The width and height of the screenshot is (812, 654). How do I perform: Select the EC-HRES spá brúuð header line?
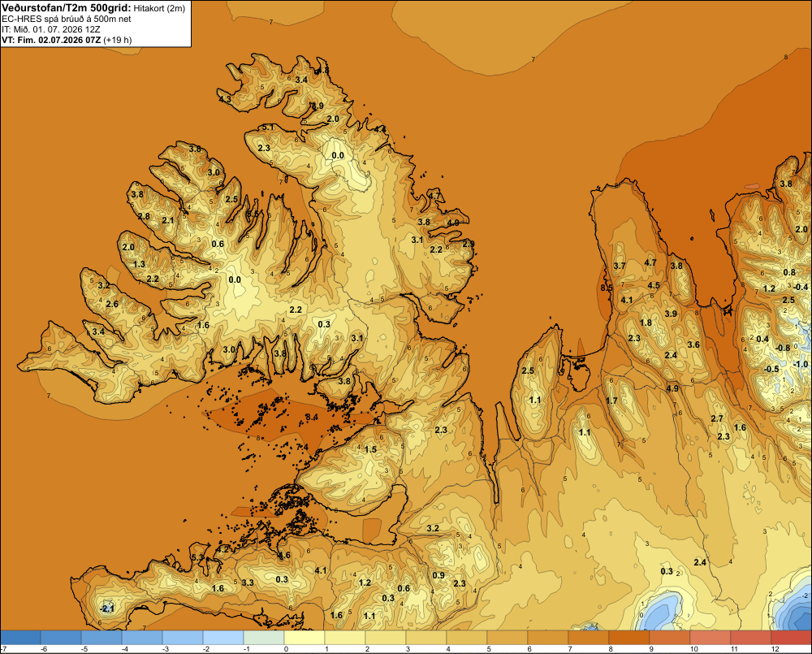(66, 19)
